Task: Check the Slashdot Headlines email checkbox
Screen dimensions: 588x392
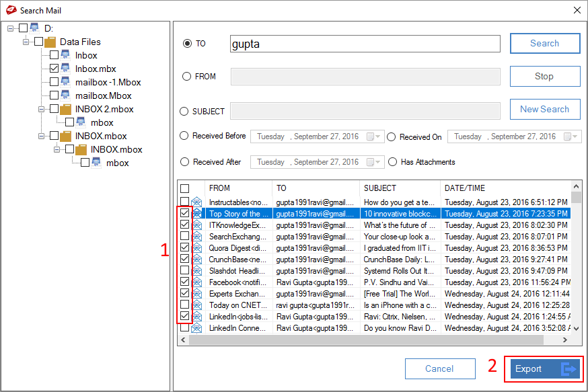Action: [x=185, y=271]
